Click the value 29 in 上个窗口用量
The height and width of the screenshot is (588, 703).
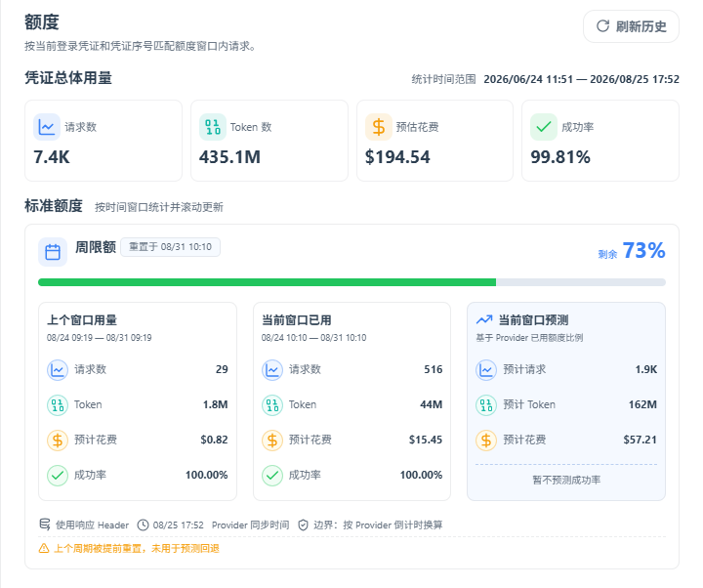[x=222, y=369]
